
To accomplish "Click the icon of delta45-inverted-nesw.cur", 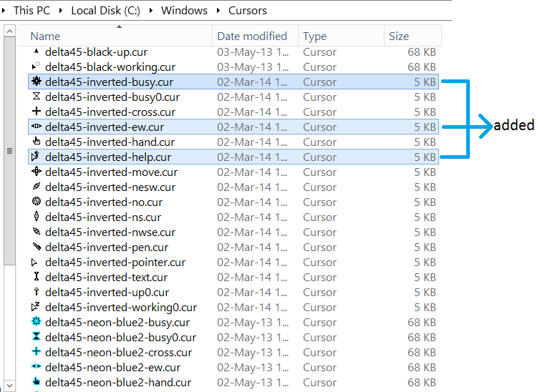I will coord(36,187).
